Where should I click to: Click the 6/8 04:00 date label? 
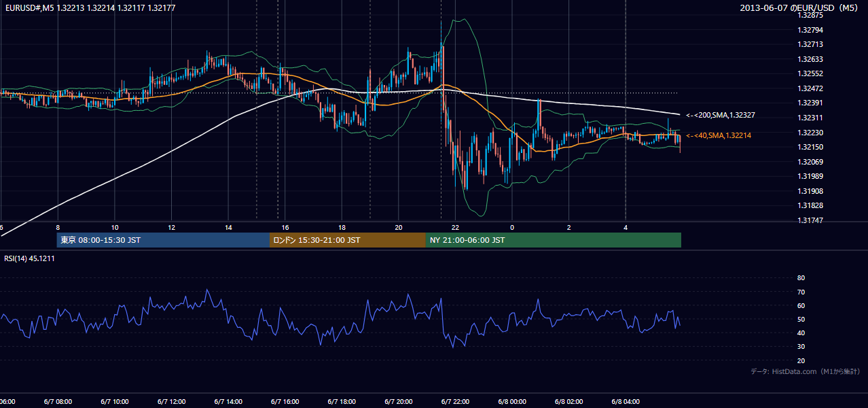coord(626,402)
